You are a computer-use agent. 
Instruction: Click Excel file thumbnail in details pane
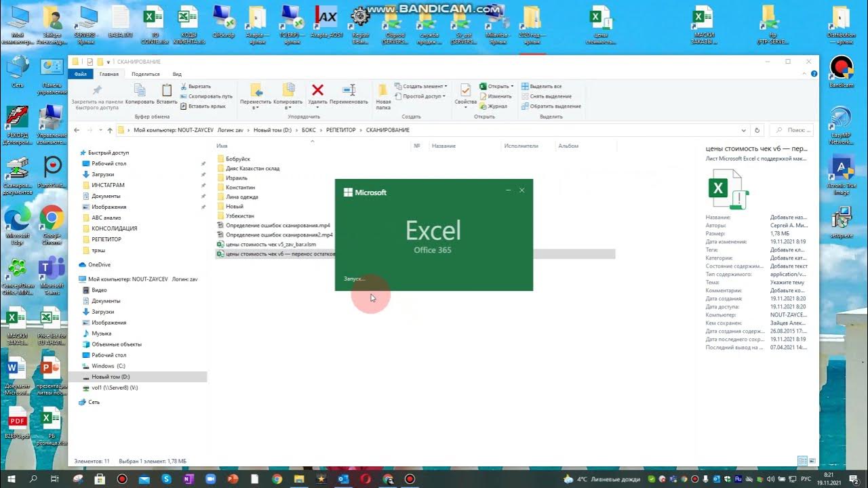tap(728, 190)
